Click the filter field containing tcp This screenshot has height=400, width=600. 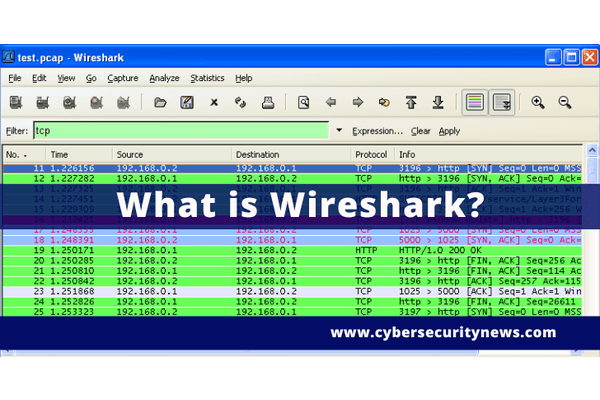coord(181,131)
